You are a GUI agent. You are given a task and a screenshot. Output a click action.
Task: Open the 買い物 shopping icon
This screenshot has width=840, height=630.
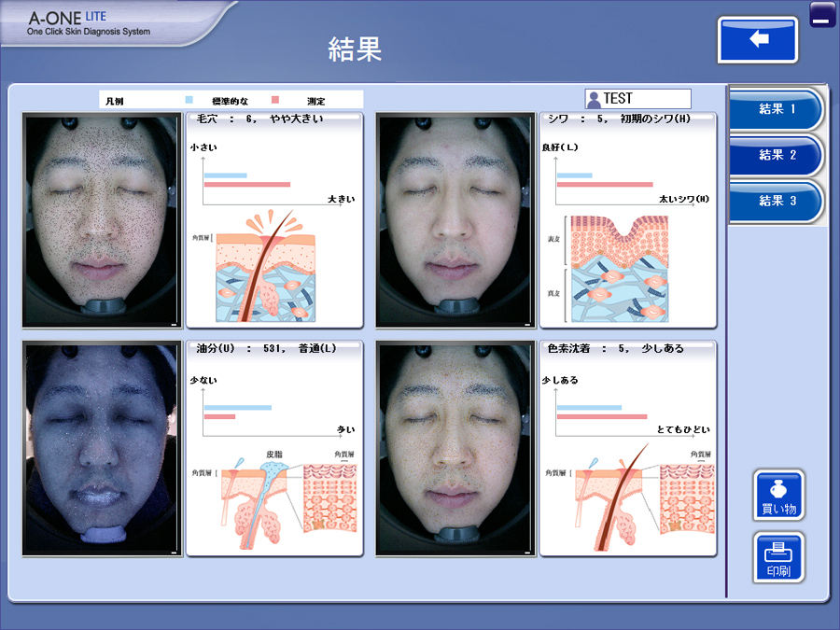pyautogui.click(x=777, y=496)
